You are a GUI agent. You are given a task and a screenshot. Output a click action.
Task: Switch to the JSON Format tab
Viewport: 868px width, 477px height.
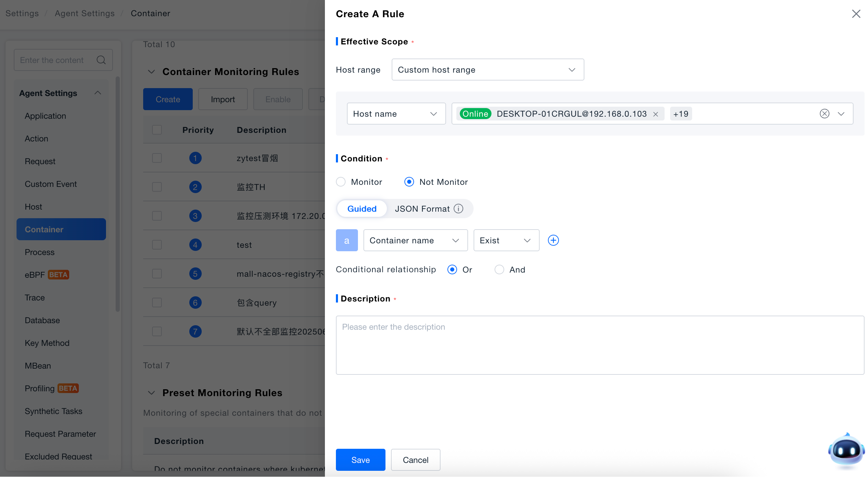tap(422, 209)
